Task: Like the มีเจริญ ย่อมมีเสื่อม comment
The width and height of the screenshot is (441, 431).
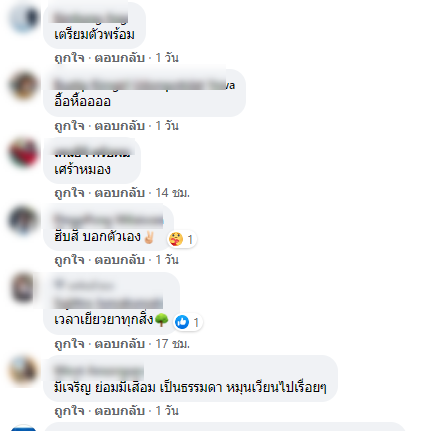Action: coord(69,411)
